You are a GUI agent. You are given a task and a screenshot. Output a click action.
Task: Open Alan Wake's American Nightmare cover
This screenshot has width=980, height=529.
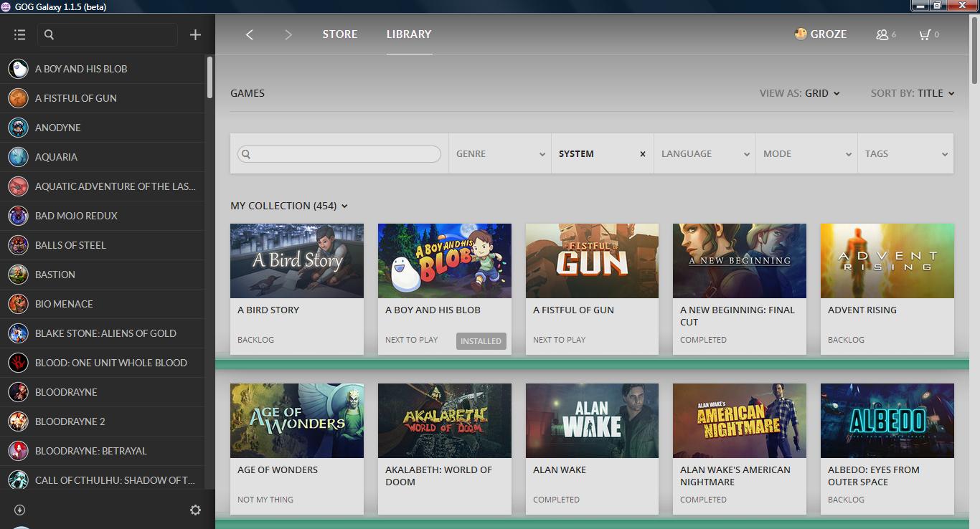[740, 421]
